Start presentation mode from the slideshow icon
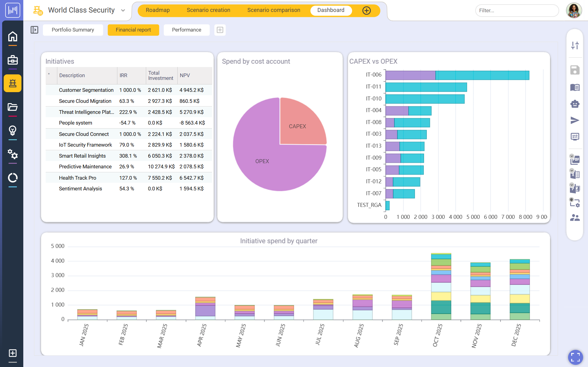588x367 pixels. click(x=575, y=137)
